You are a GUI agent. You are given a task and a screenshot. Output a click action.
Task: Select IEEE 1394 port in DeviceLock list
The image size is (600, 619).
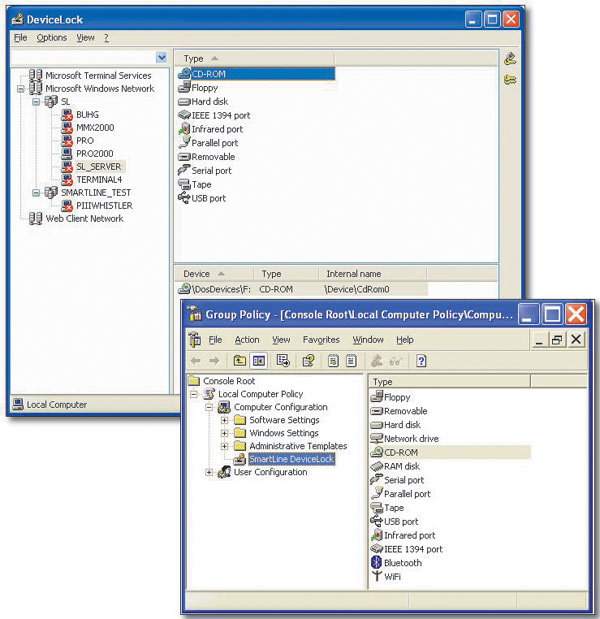214,115
